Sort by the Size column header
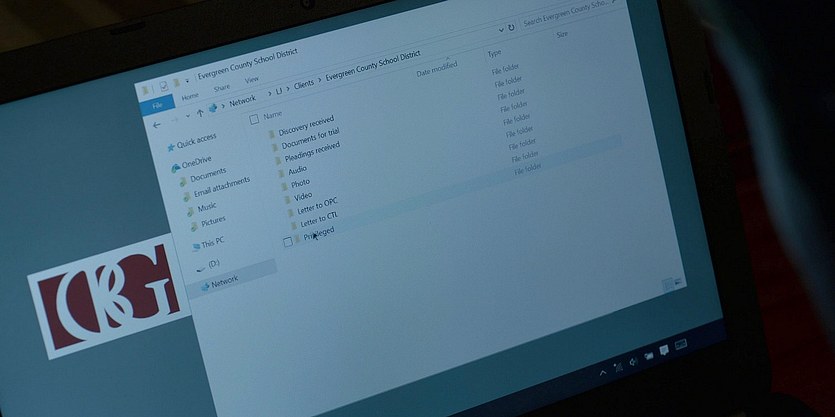This screenshot has width=835, height=417. tap(562, 35)
